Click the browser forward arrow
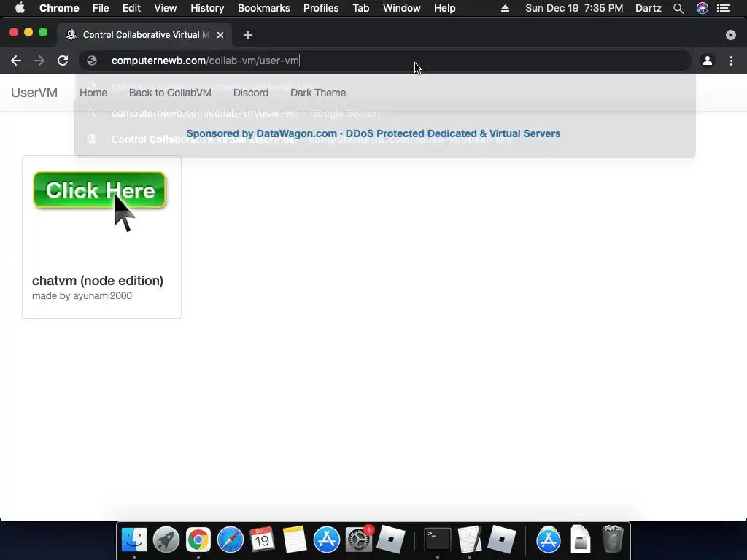Image resolution: width=747 pixels, height=560 pixels. (39, 61)
